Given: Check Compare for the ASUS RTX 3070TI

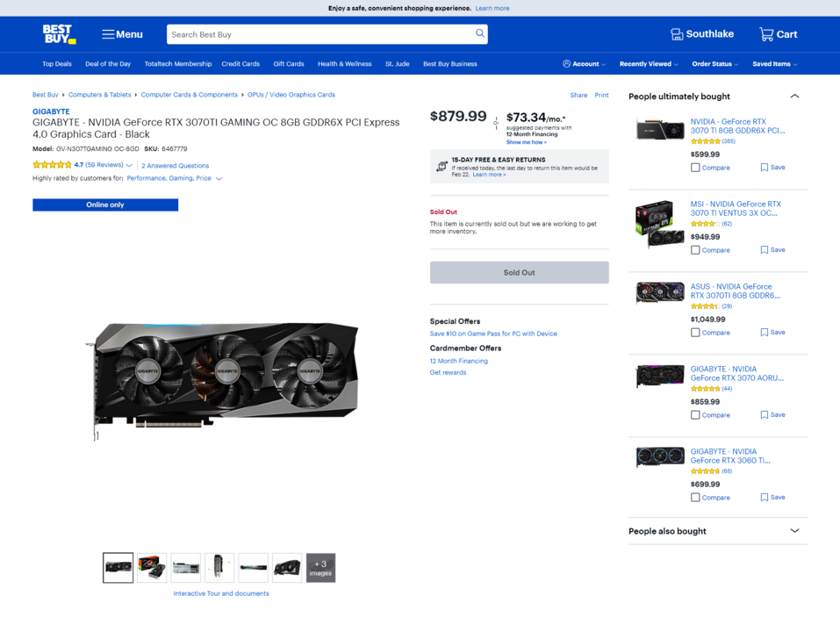Looking at the screenshot, I should [693, 332].
